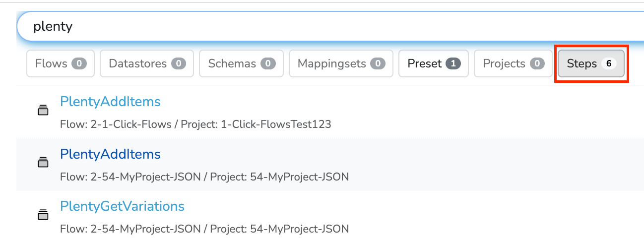644x242 pixels.
Task: Click the step icon beside PlentyGetVariations
Action: (x=43, y=214)
